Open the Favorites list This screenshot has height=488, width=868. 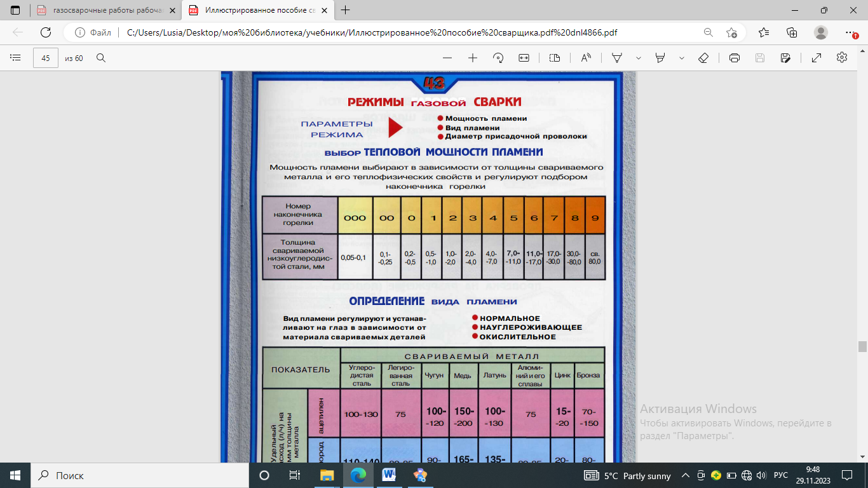coord(764,32)
